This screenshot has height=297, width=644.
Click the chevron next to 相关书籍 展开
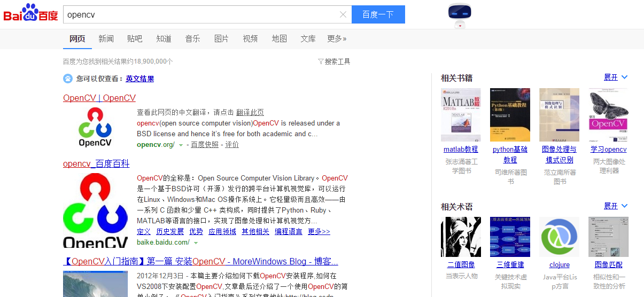tap(624, 77)
